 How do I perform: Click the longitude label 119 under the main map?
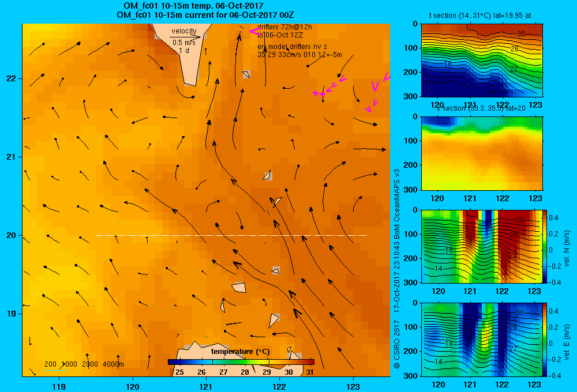[x=59, y=386]
